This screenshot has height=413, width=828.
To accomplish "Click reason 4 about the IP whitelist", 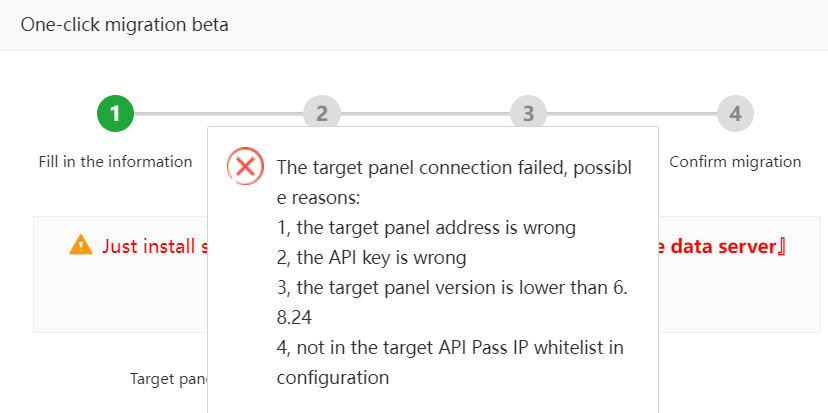I will (450, 348).
